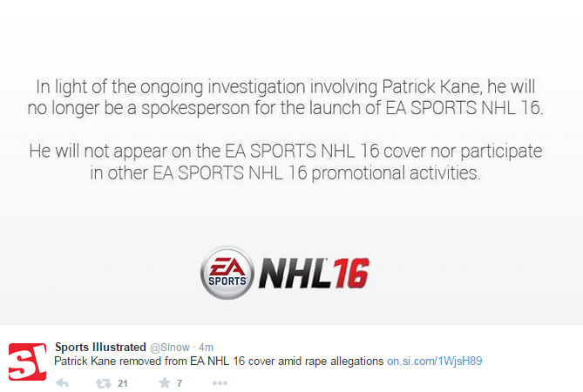This screenshot has width=583, height=392.
Task: Follow the on.si.com/1WjsH89 link
Action: 435,362
